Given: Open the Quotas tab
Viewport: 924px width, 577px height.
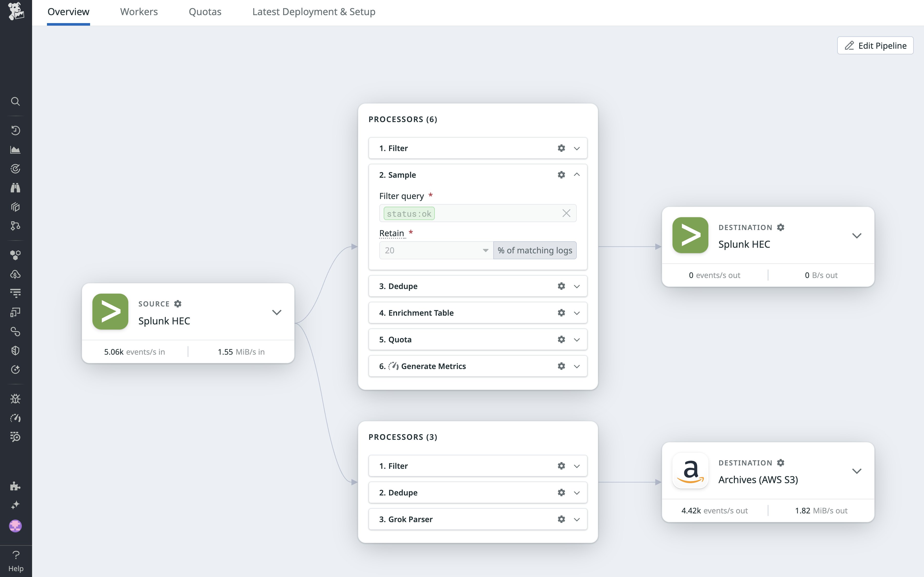Looking at the screenshot, I should point(205,12).
